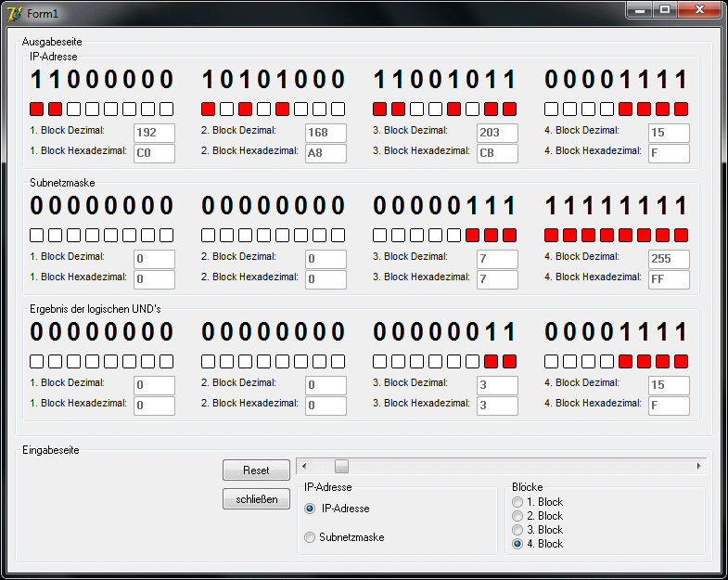Minimize the Form1 window
The width and height of the screenshot is (728, 580).
coord(640,10)
